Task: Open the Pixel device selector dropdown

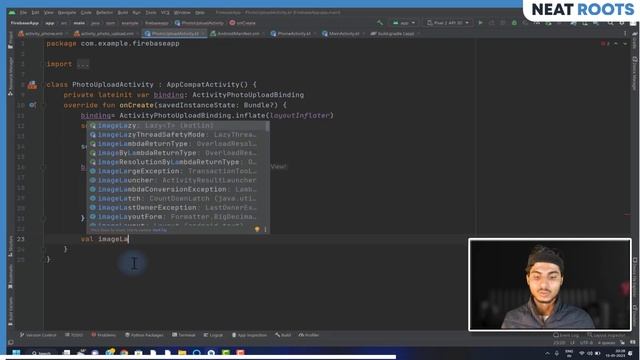Action: click(447, 23)
